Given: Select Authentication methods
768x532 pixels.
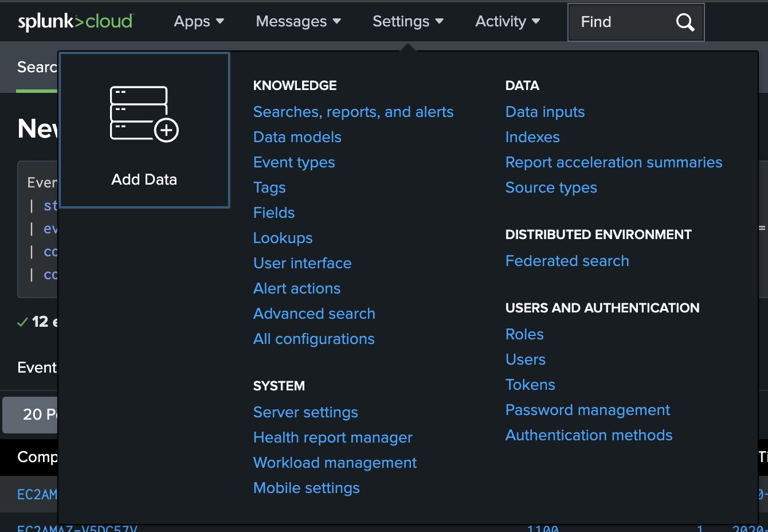Looking at the screenshot, I should coord(589,435).
